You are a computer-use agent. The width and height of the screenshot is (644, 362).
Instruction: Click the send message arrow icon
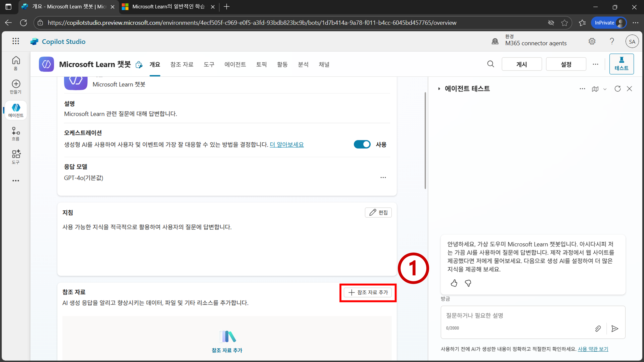click(615, 329)
